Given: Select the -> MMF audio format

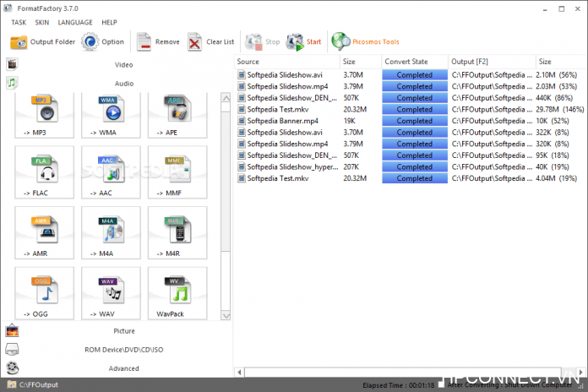Looking at the screenshot, I should 177,172.
